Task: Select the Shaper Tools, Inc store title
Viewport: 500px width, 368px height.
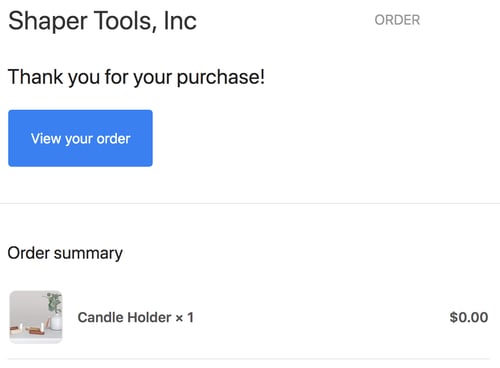Action: (x=102, y=21)
